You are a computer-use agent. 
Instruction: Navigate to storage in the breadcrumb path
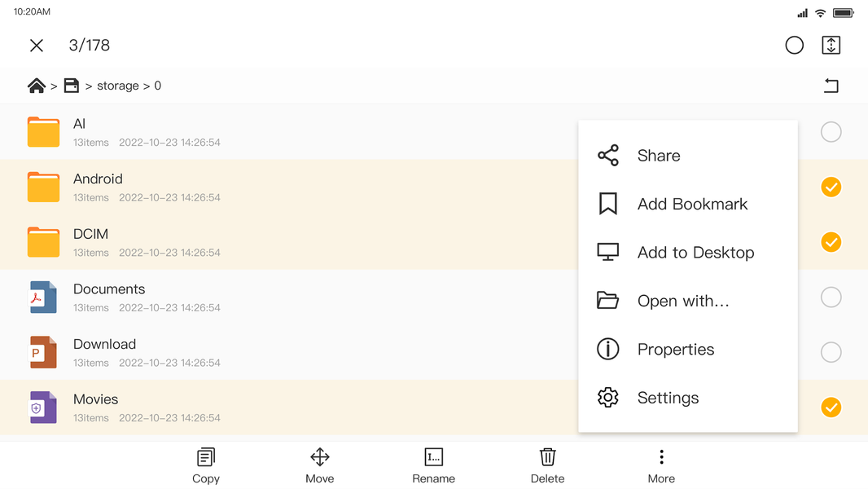(118, 85)
